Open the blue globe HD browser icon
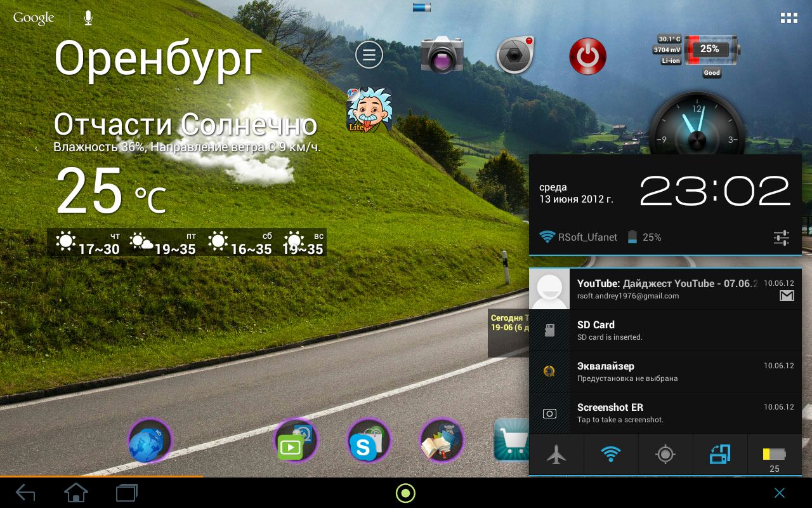This screenshot has width=812, height=508. click(150, 441)
